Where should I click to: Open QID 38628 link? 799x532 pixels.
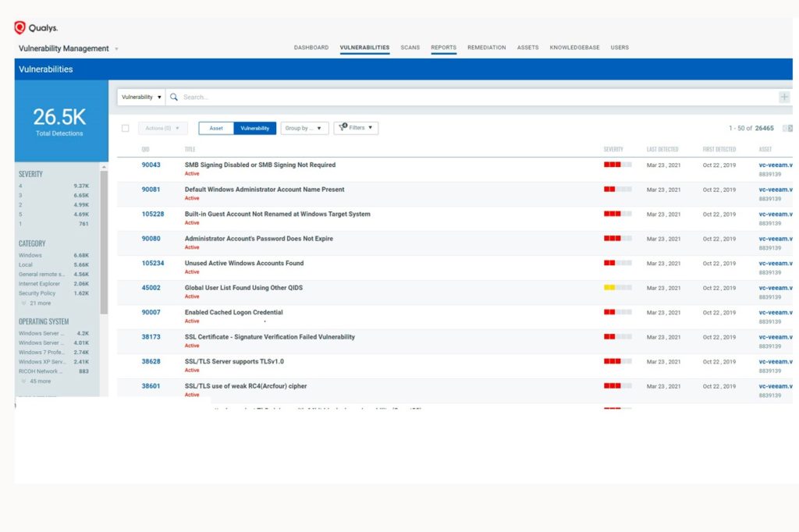tap(151, 361)
